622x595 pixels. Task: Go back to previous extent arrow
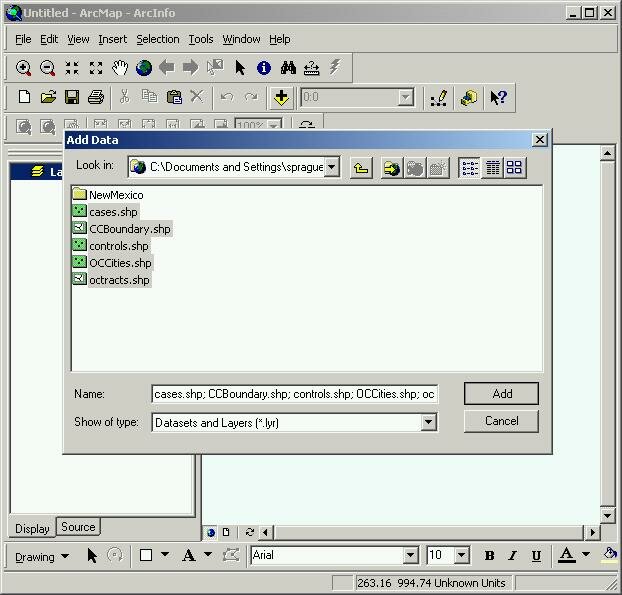(167, 68)
